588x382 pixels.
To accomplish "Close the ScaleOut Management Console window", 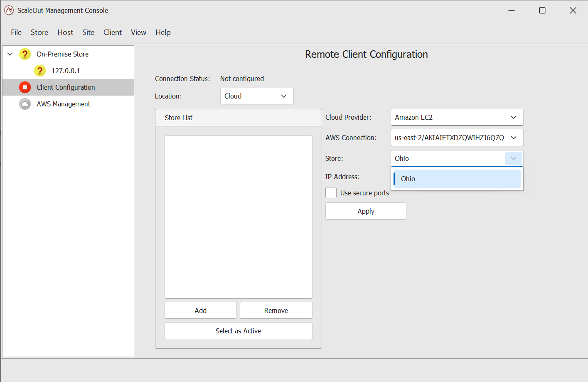I will (573, 10).
